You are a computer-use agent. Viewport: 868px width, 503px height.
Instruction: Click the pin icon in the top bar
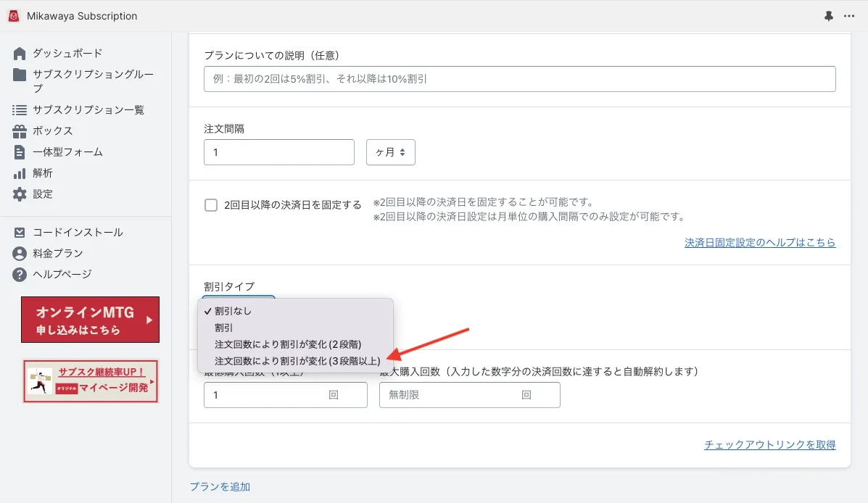click(829, 16)
